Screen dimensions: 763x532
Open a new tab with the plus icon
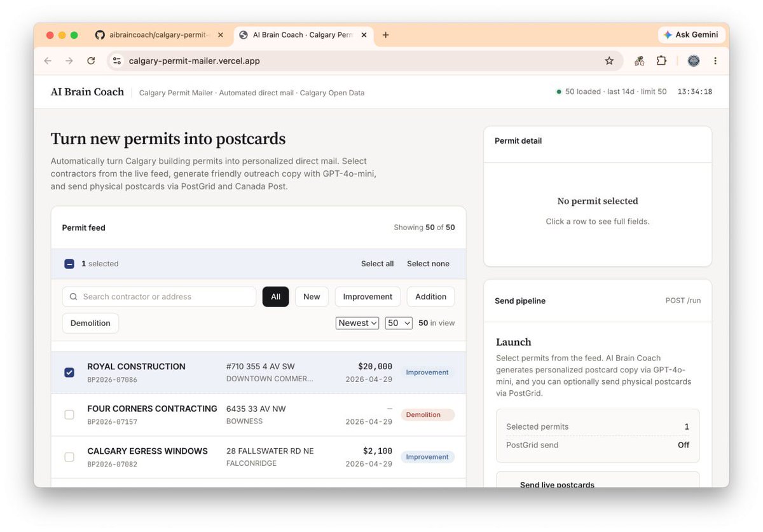[385, 35]
